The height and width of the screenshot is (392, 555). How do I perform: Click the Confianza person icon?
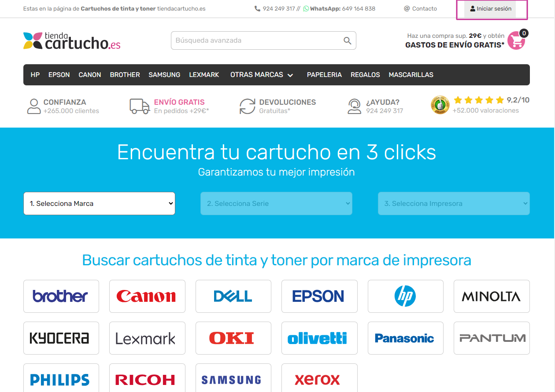click(x=34, y=106)
